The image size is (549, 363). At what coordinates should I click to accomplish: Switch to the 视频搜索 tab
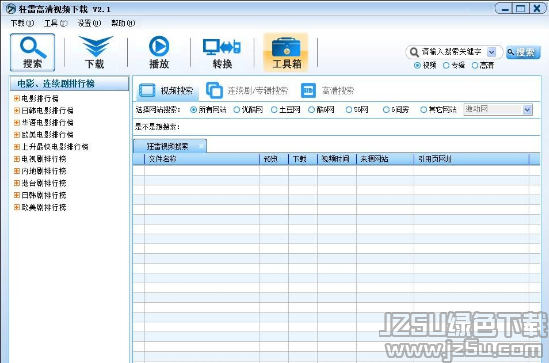click(167, 91)
